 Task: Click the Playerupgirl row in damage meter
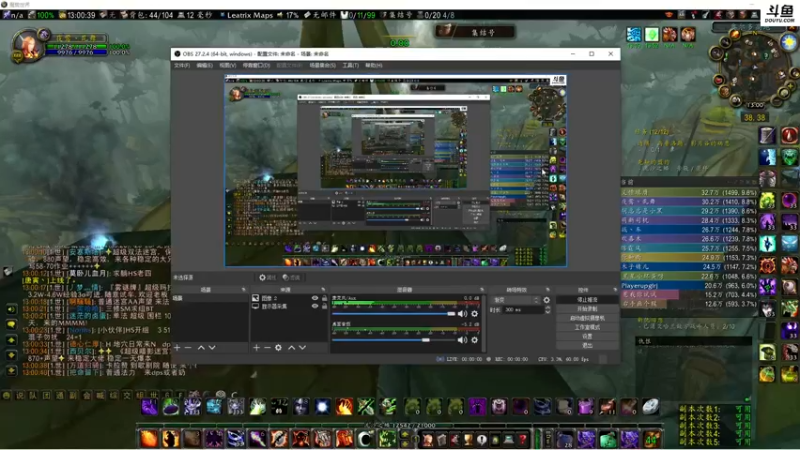point(689,286)
